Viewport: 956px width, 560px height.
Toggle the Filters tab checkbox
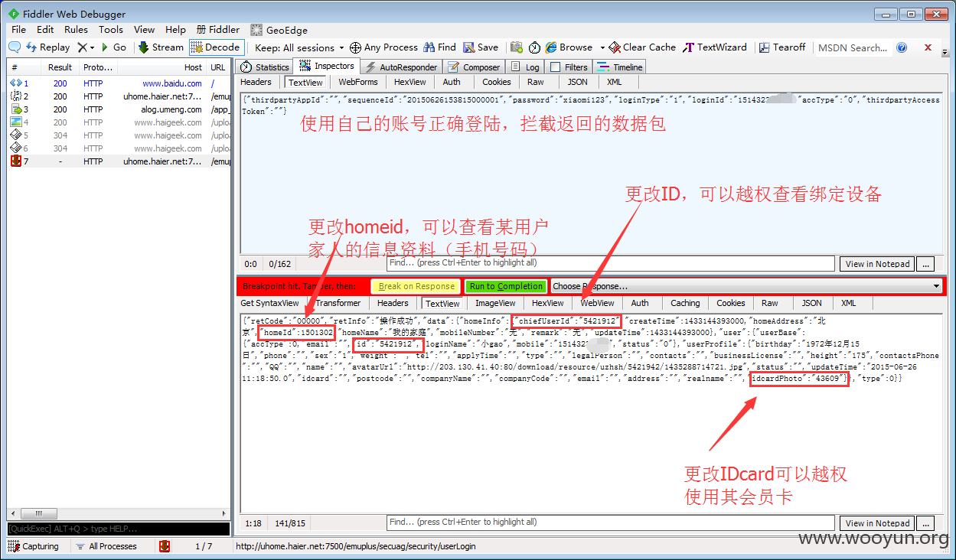[556, 67]
